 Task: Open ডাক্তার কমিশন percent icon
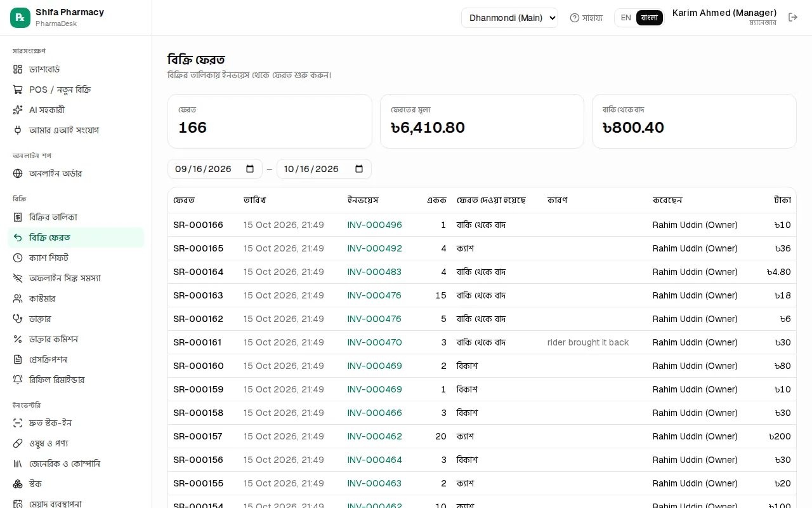(18, 339)
